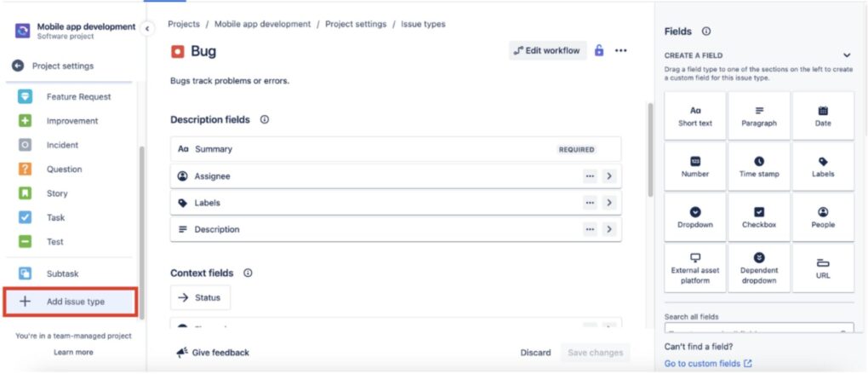
Task: Collapse the CREATE A FIELD section
Action: (x=847, y=55)
